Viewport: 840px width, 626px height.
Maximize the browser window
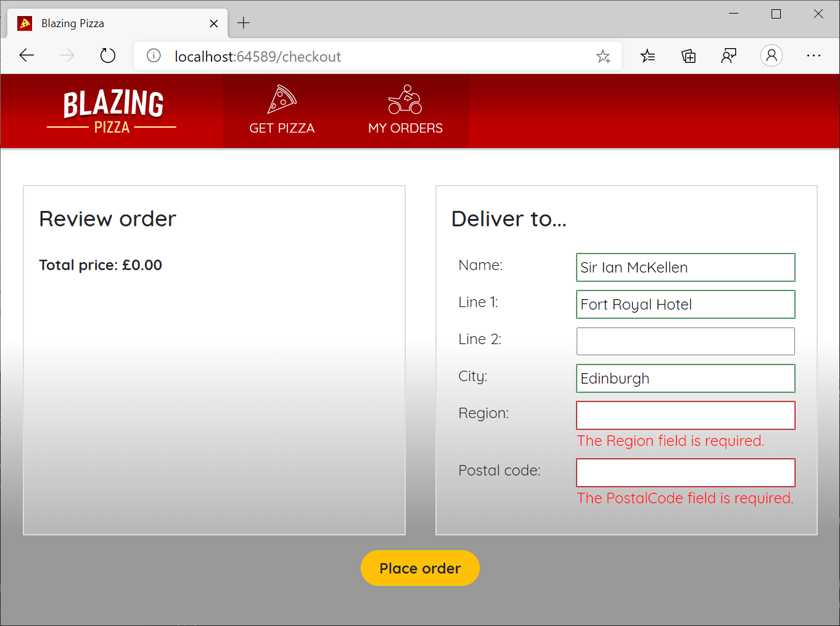pos(776,14)
